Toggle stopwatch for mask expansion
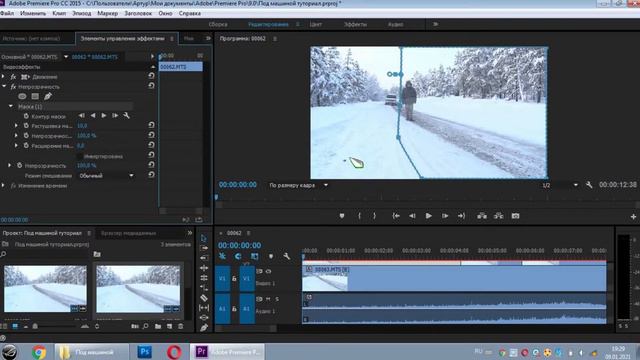Image resolution: width=640 pixels, height=360 pixels. 26,145
